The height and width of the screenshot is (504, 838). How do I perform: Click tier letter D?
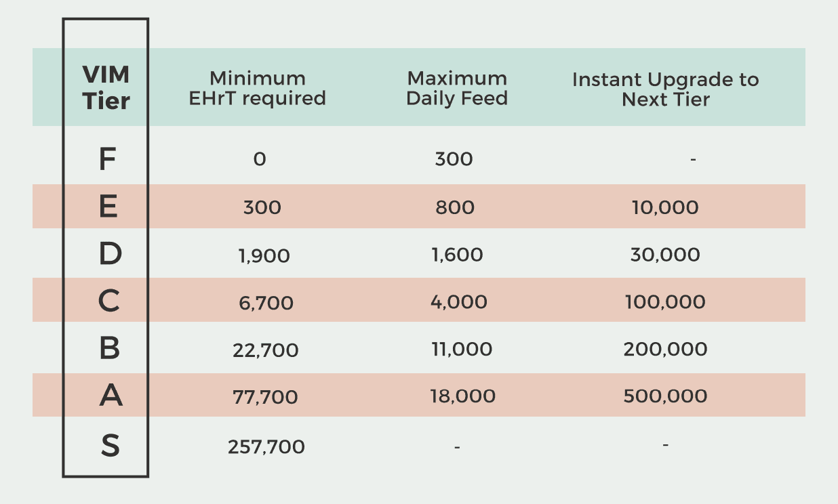(x=109, y=254)
